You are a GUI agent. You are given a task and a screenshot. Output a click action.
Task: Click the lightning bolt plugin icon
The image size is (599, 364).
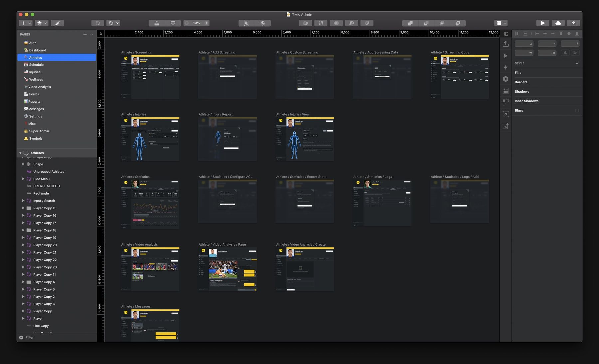[506, 67]
